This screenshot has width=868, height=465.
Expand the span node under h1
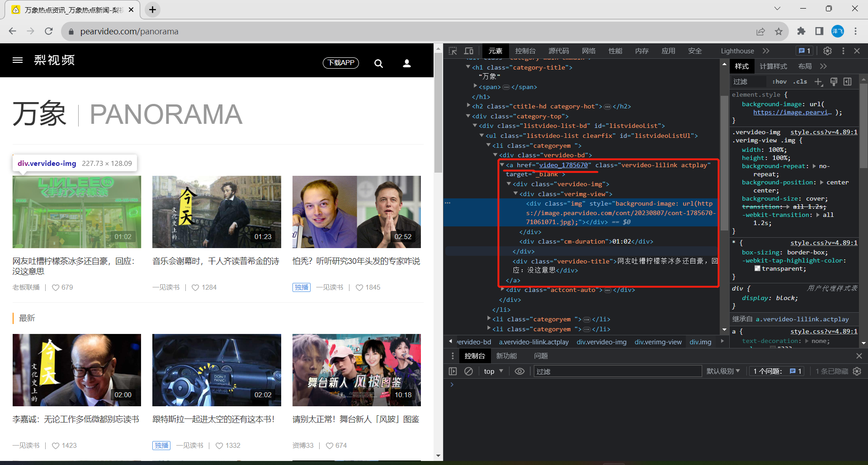click(475, 86)
